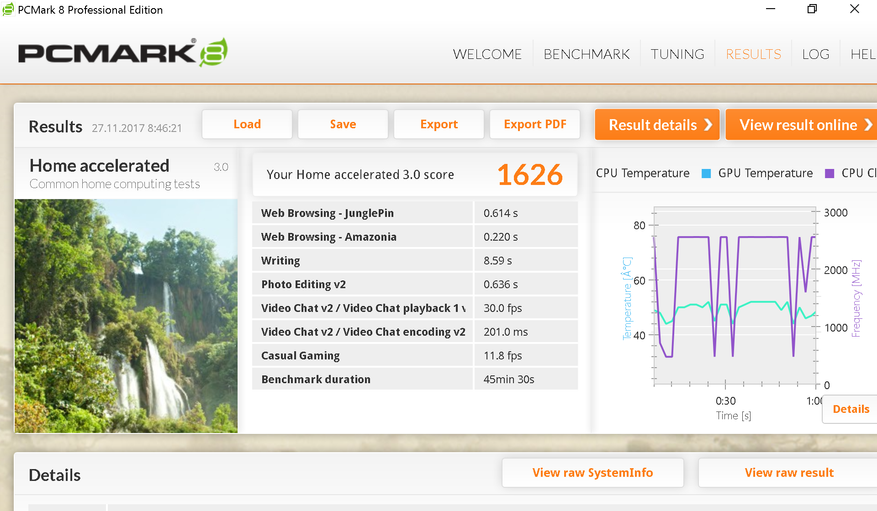Viewport: 877px width, 511px height.
Task: Click the Export button
Action: click(x=439, y=124)
